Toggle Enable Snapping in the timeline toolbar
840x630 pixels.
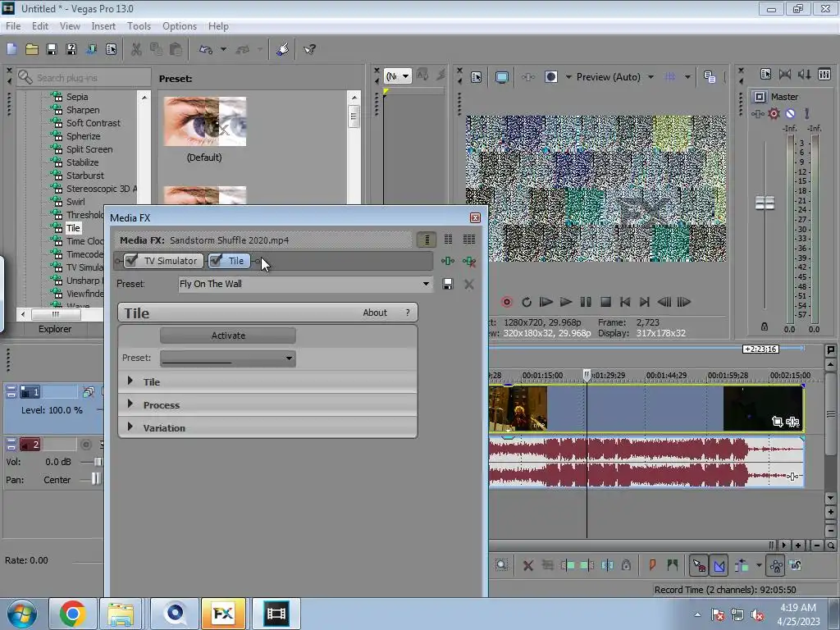(x=699, y=565)
